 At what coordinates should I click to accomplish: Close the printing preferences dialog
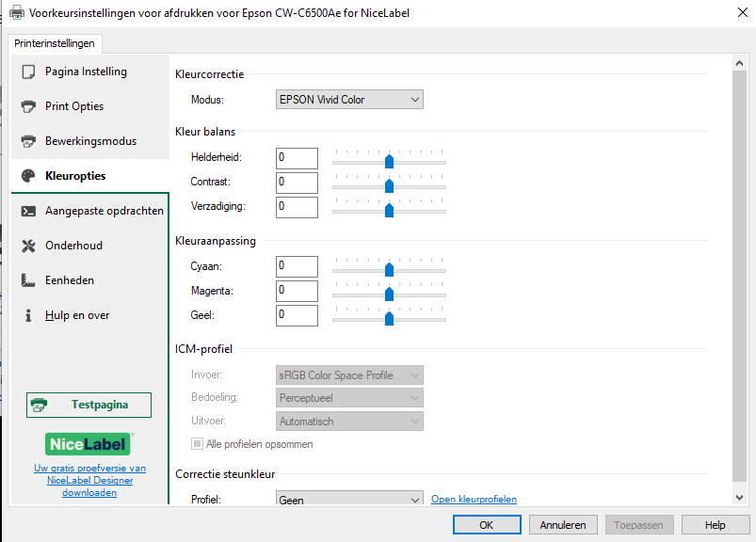coord(743,12)
